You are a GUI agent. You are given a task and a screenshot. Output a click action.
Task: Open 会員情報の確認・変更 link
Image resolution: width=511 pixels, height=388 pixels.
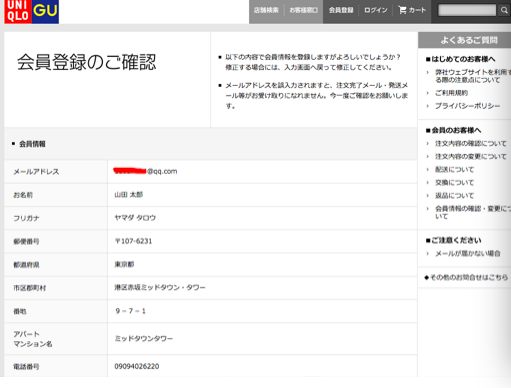tap(472, 212)
